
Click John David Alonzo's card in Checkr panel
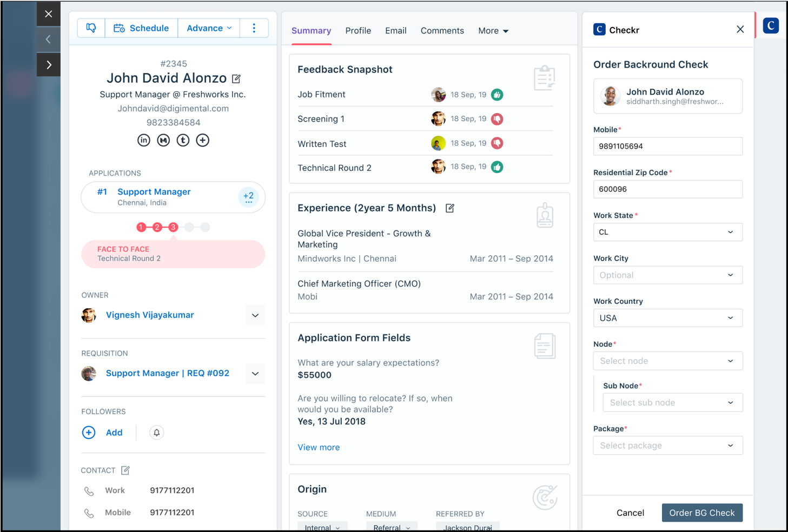coord(668,96)
